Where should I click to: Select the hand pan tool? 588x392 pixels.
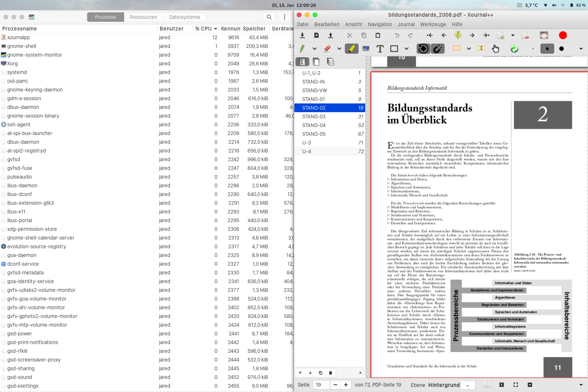pyautogui.click(x=495, y=49)
